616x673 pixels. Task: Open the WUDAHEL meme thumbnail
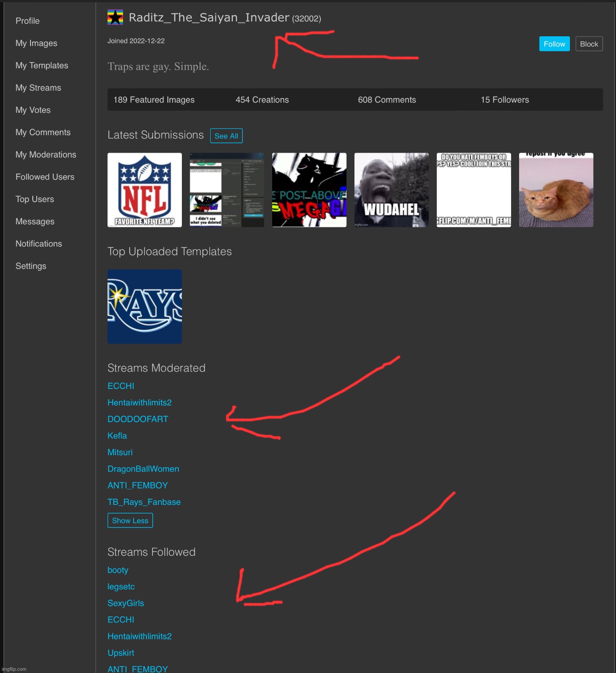pos(392,190)
